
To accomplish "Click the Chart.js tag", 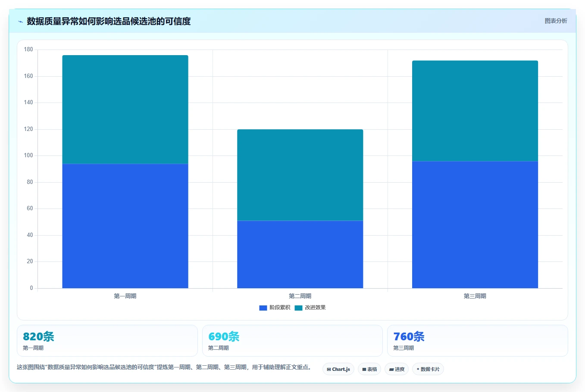I will pos(338,369).
